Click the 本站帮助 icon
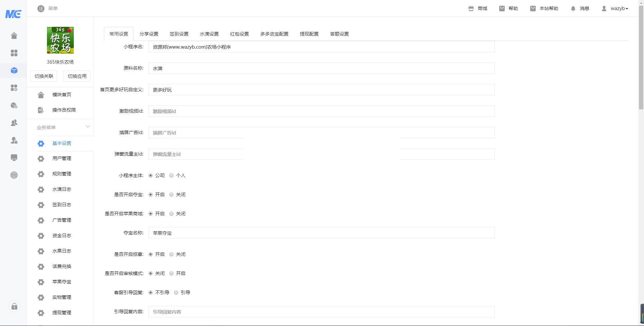The width and height of the screenshot is (644, 326). [x=533, y=8]
